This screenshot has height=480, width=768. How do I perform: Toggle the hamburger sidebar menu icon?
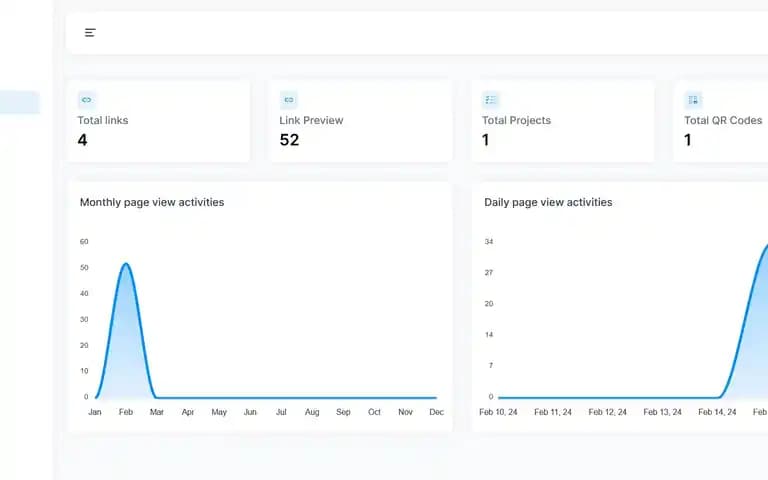coord(90,33)
